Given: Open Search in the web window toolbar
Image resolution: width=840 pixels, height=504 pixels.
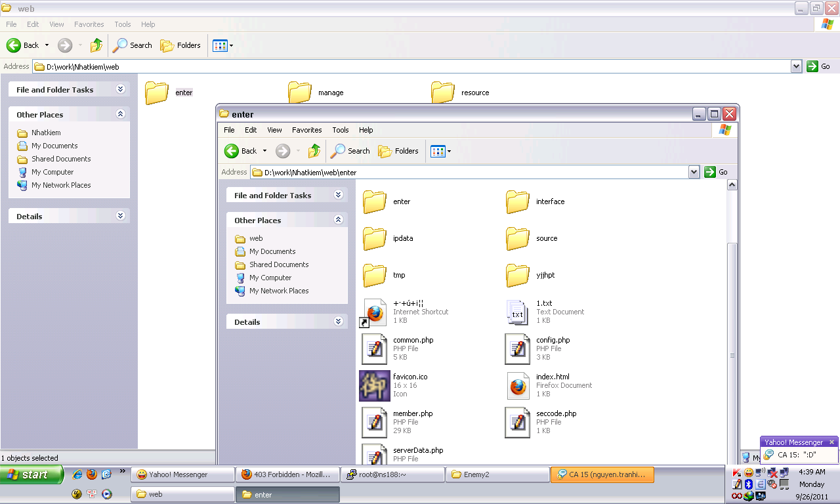Looking at the screenshot, I should click(x=133, y=45).
